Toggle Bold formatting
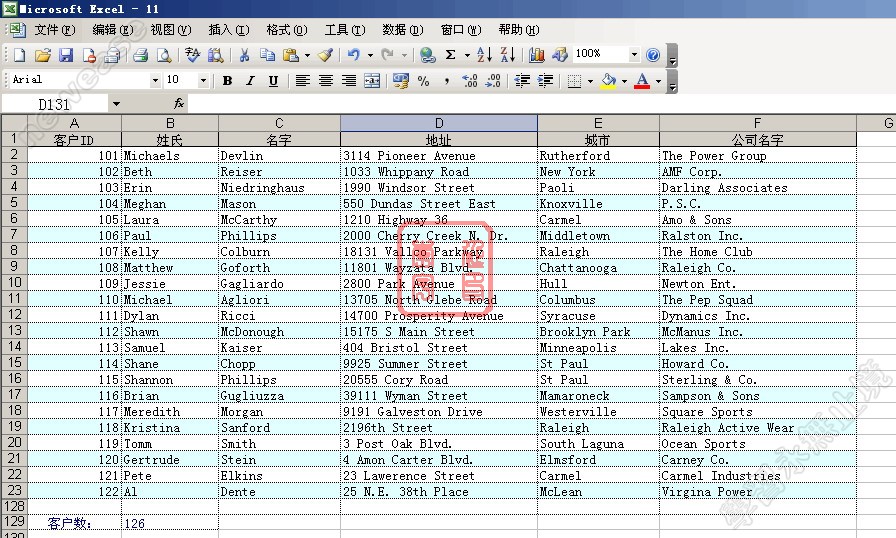 point(227,81)
